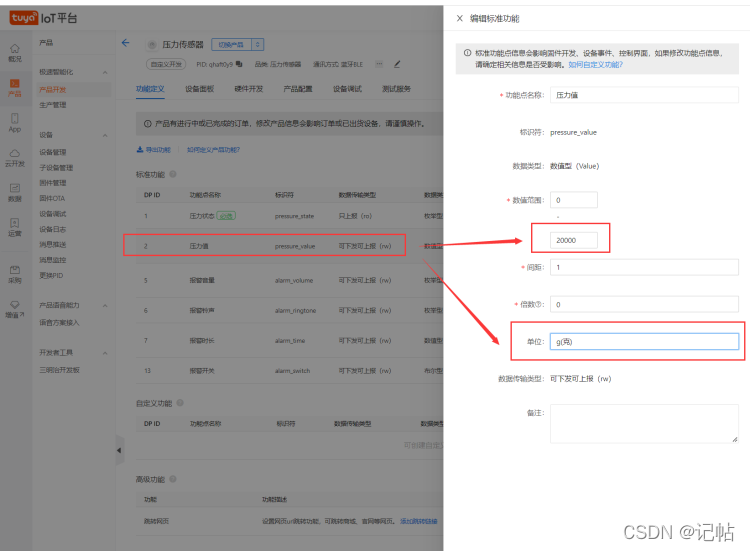Focus 单位 field containing g(克)
Screen dimensions: 750x551
(x=644, y=342)
